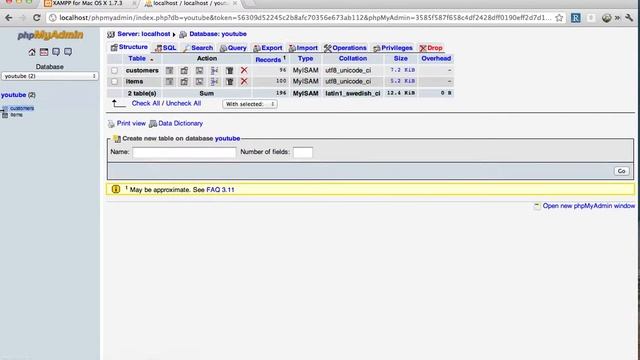Click the red Drop tab
Image resolution: width=640 pixels, height=360 pixels.
click(431, 48)
